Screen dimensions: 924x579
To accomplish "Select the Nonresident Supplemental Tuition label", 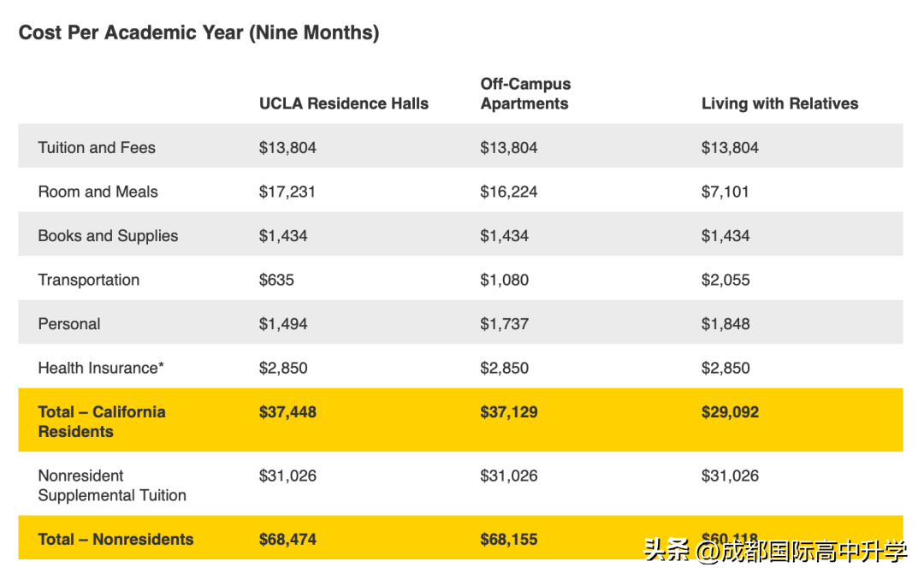I will (x=111, y=486).
